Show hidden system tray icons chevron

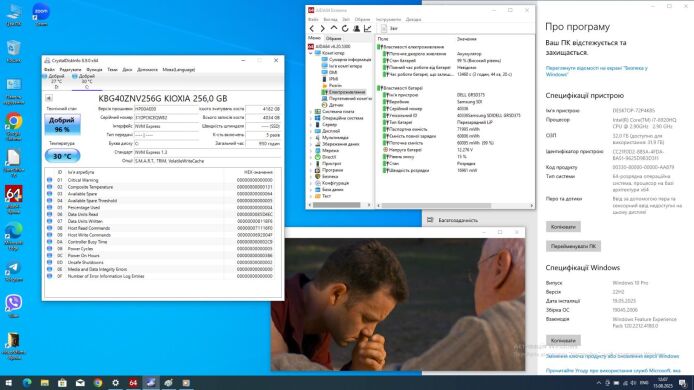[599, 383]
